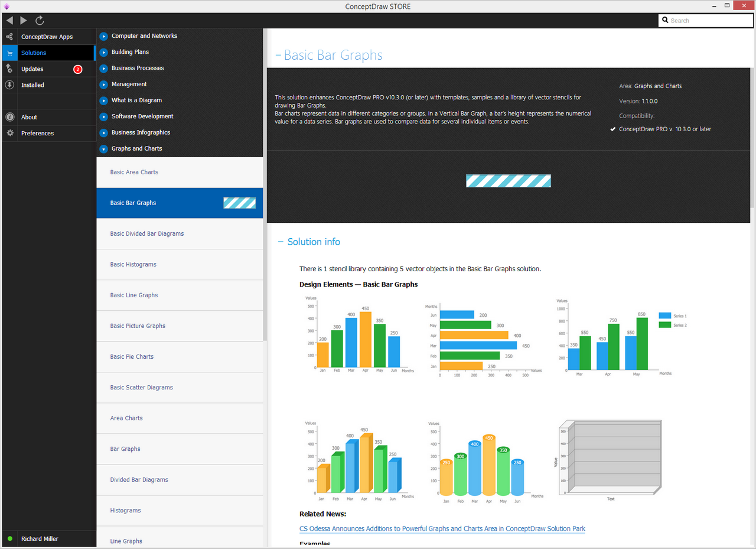The image size is (756, 549).
Task: Open the ConceptDraw Apps section
Action: click(x=48, y=37)
